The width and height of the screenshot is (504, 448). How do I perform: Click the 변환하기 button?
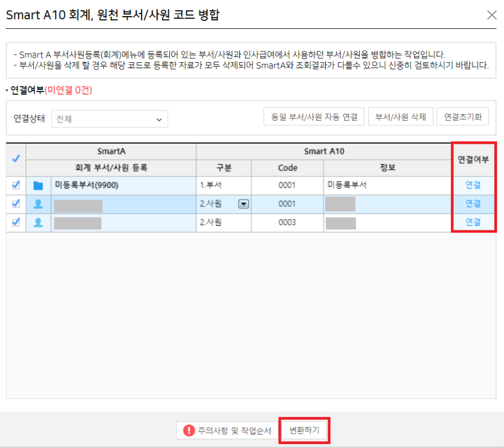(x=305, y=430)
